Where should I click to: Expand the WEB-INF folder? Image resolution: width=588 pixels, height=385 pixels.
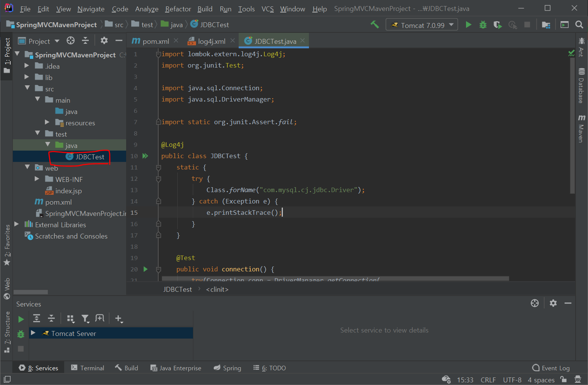[37, 179]
